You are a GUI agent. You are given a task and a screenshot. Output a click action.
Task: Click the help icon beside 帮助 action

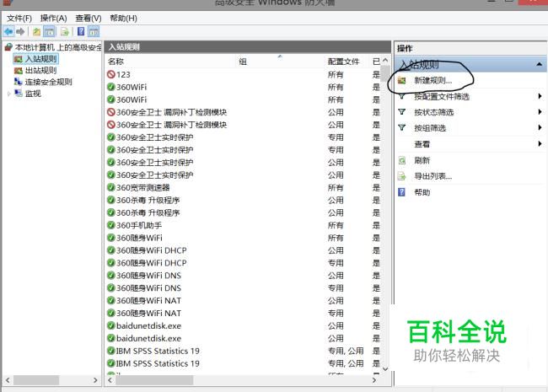pos(402,192)
